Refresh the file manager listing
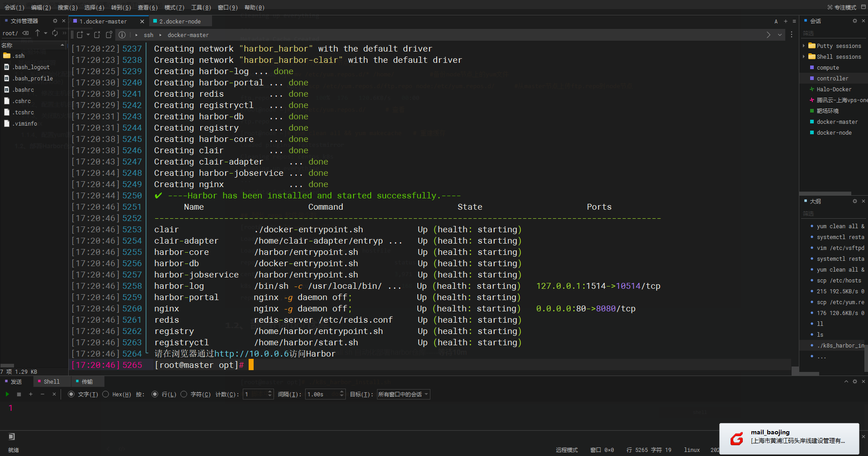This screenshot has height=456, width=868. pos(55,33)
